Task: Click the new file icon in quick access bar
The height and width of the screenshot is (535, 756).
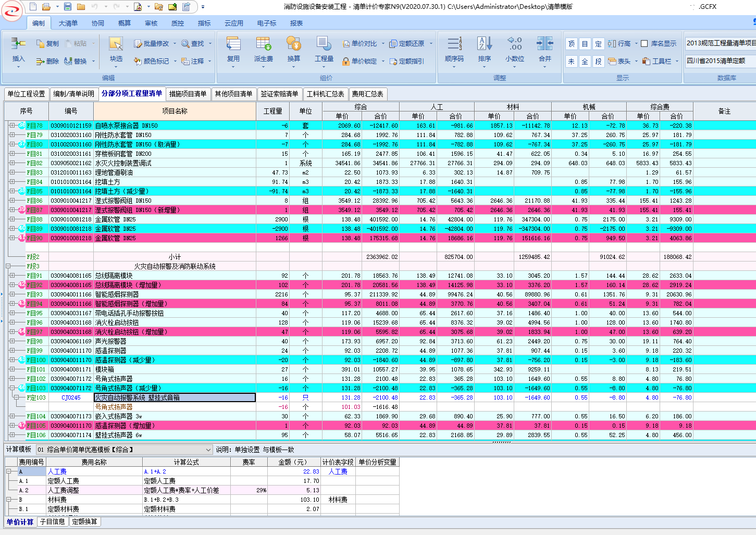Action: [x=33, y=7]
